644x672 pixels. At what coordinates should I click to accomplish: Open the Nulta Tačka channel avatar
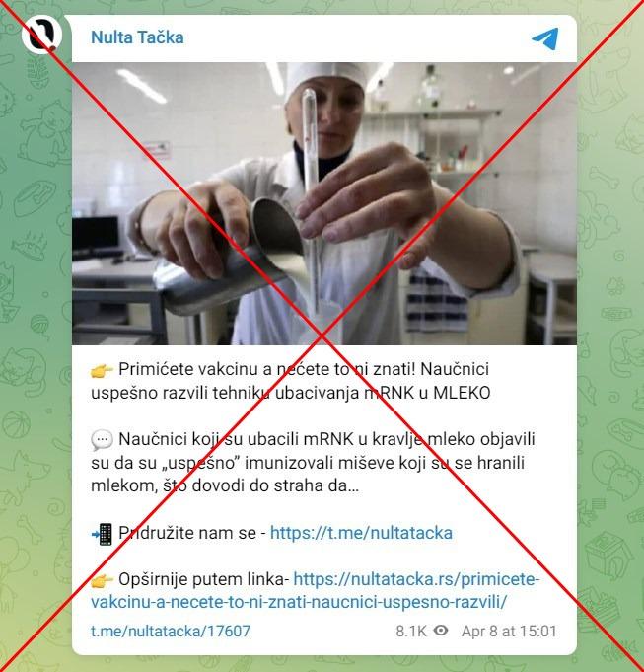point(41,35)
